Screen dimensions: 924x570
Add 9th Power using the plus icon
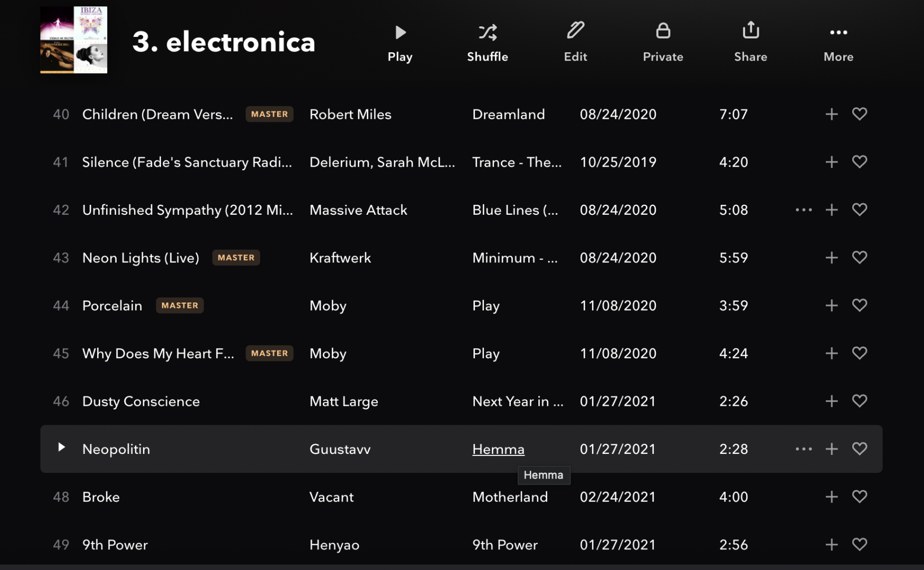coord(832,545)
